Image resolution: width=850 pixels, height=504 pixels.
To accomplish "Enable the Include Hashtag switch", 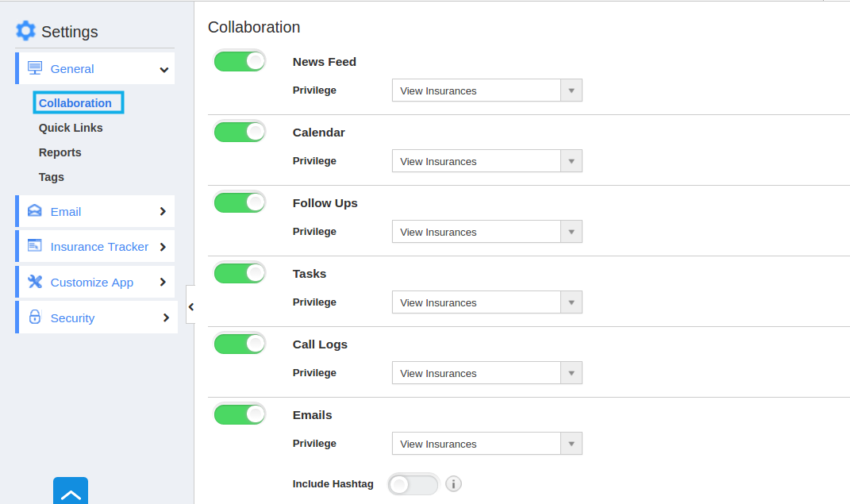I will 413,484.
